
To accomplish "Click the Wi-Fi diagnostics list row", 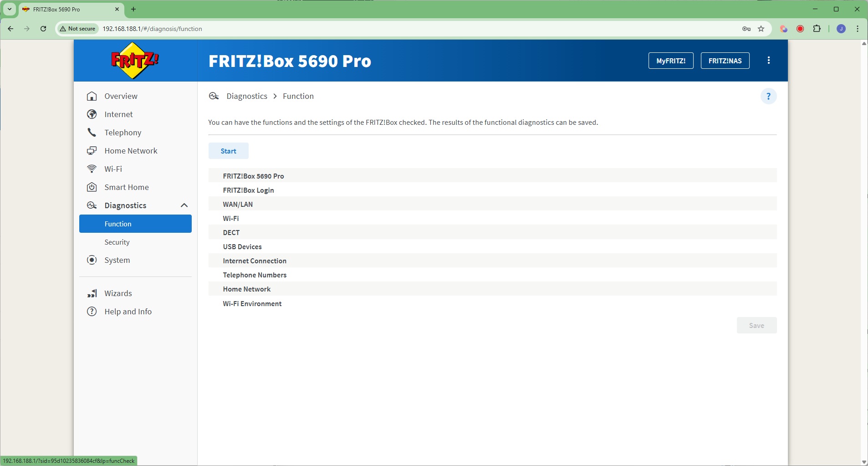I will pyautogui.click(x=493, y=218).
